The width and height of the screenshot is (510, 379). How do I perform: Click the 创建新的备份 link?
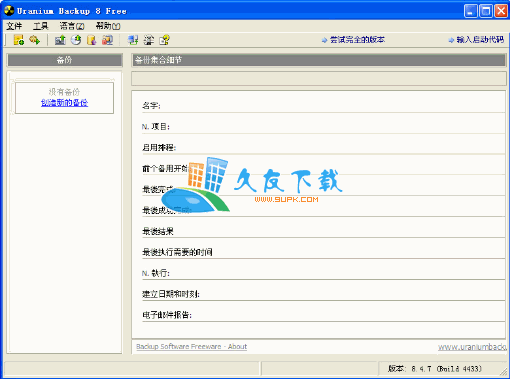[64, 103]
